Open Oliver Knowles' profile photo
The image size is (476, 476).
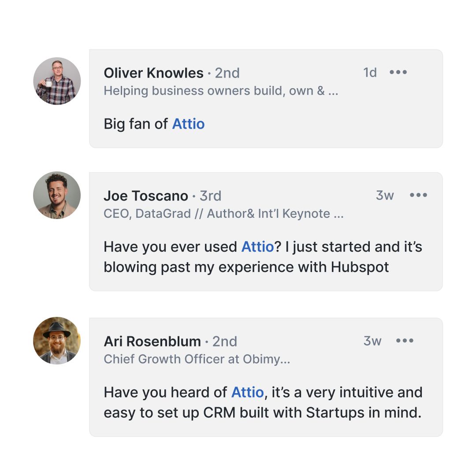[x=57, y=81]
